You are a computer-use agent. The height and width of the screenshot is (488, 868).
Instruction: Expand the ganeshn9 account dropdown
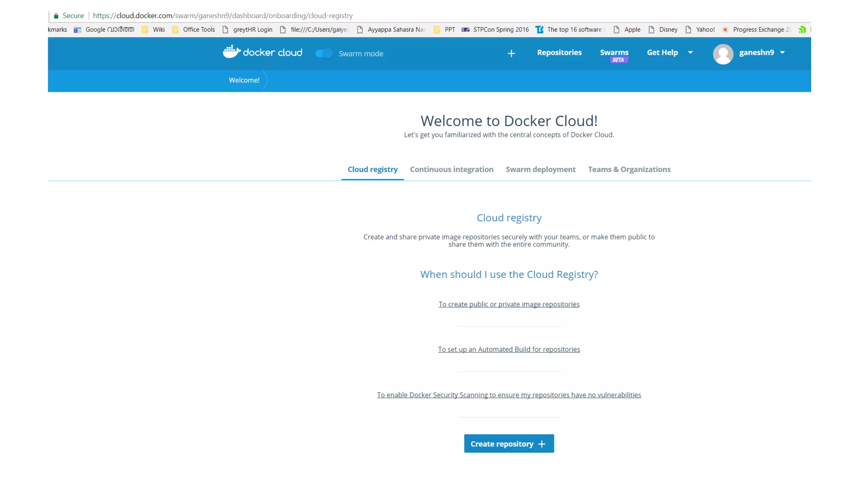pyautogui.click(x=782, y=53)
